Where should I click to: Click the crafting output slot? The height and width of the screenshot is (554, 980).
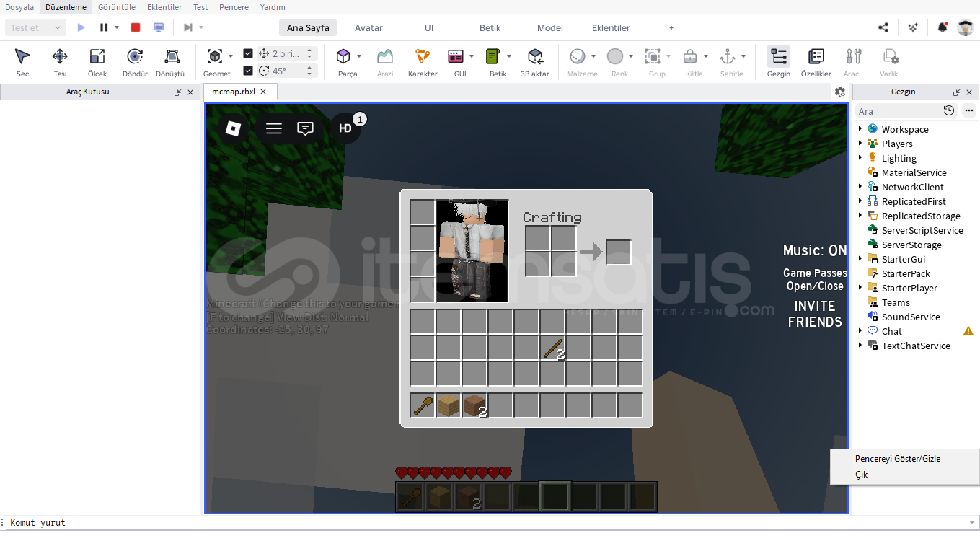(x=619, y=252)
